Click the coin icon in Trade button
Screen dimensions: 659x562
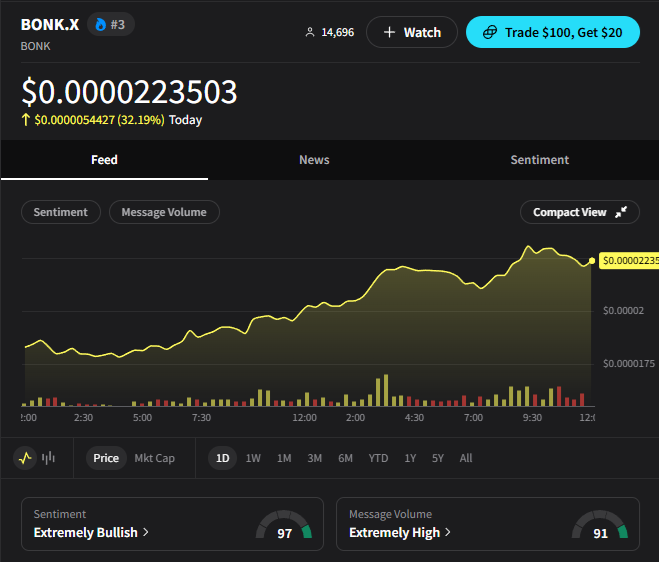point(490,32)
